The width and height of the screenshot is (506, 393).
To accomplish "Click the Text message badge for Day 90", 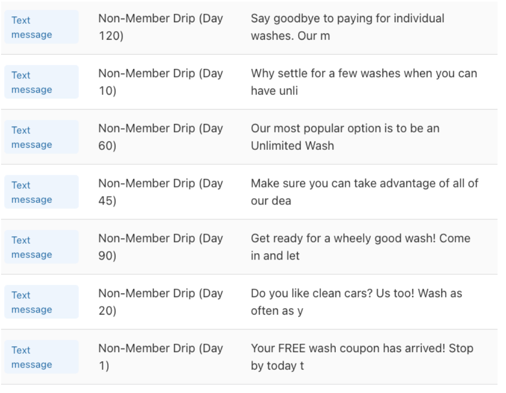I will 41,247.
